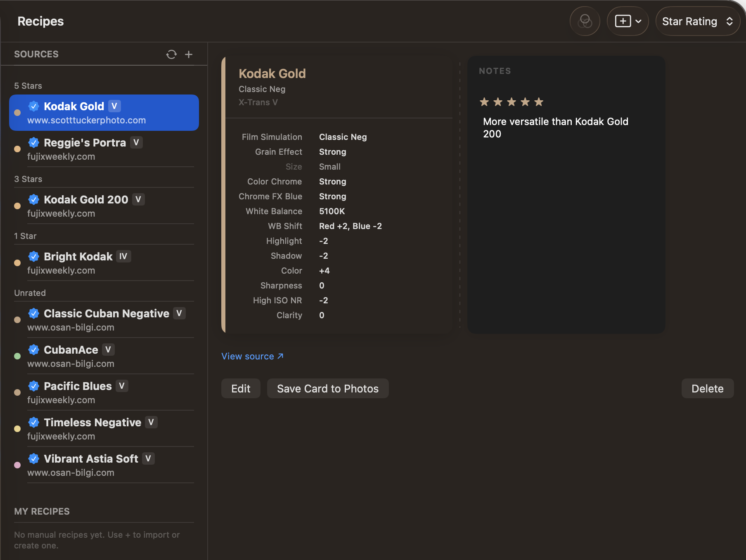Image resolution: width=746 pixels, height=560 pixels.
Task: Click the notes text about Kodak Gold 200
Action: tap(555, 128)
